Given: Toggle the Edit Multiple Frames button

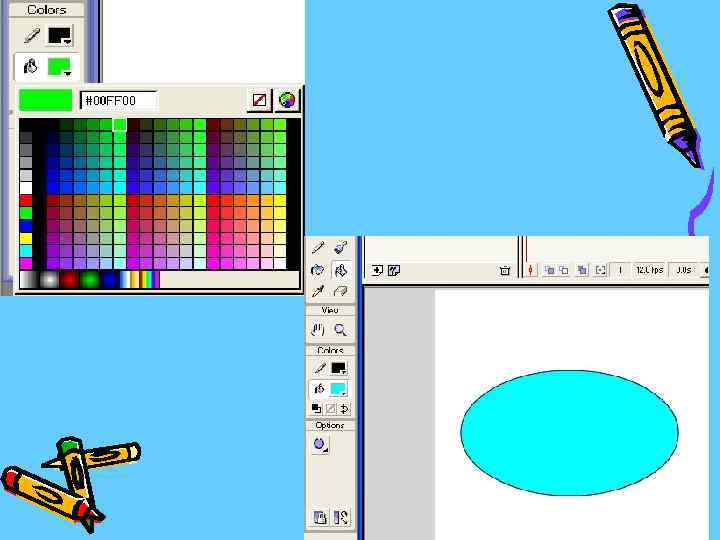Looking at the screenshot, I should point(582,270).
